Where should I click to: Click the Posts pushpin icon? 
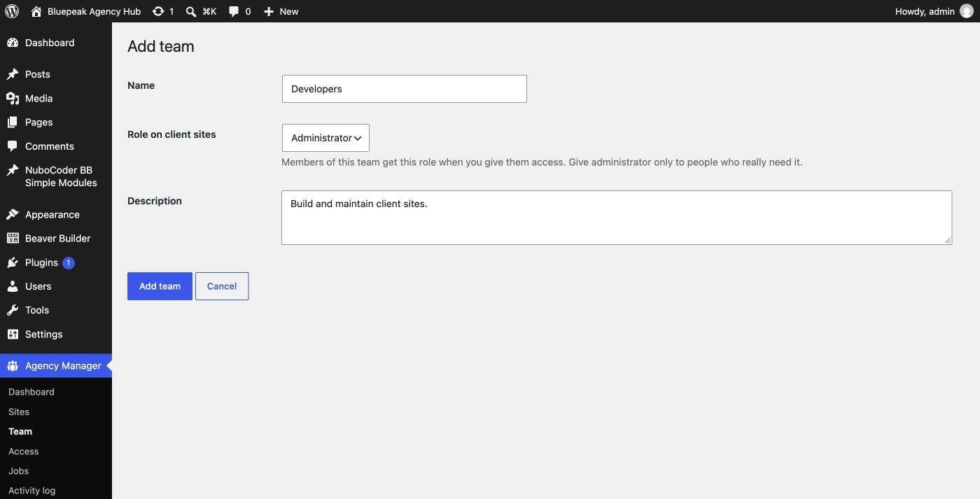[13, 74]
